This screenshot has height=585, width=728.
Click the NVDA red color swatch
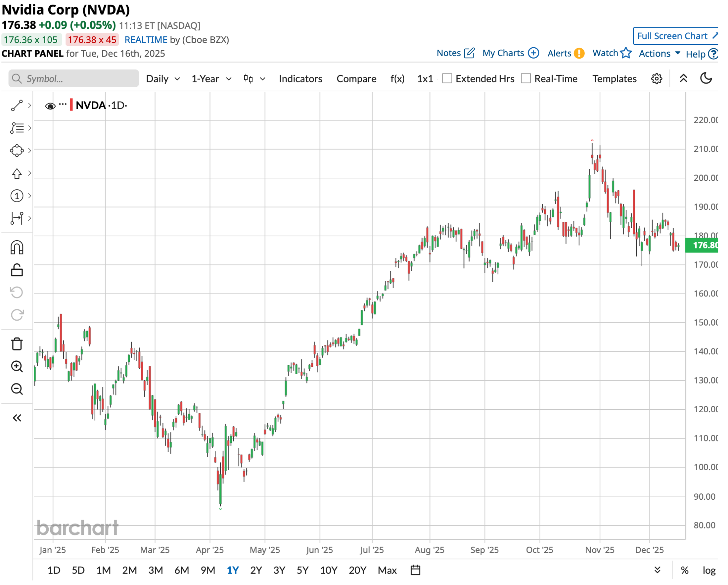[x=71, y=105]
